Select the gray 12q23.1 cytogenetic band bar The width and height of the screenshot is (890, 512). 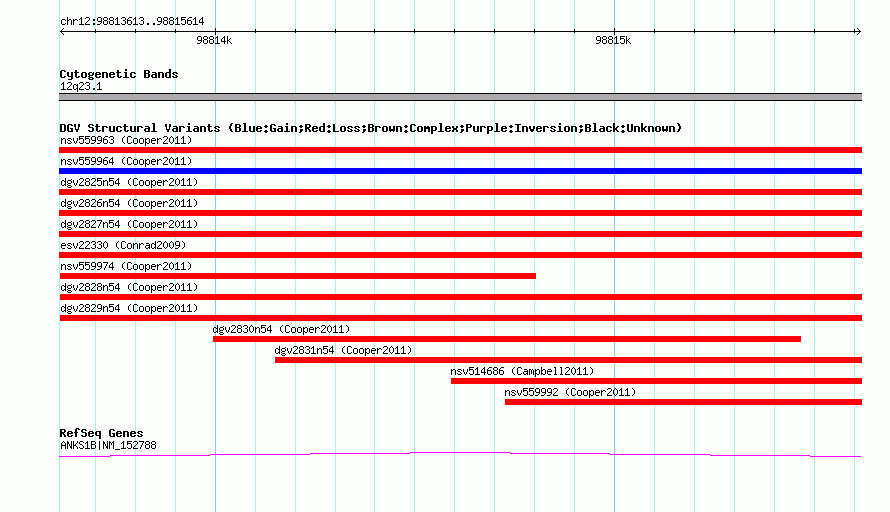click(460, 97)
